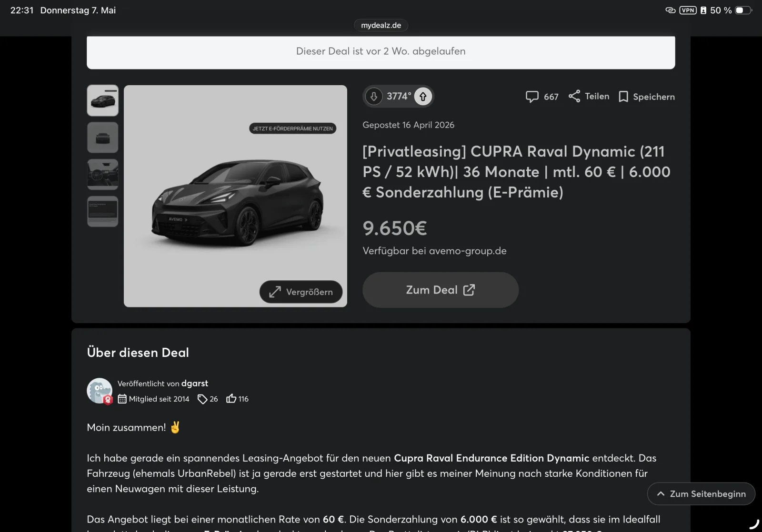
Task: Tap the hotspot link icon in the status bar
Action: tap(671, 10)
